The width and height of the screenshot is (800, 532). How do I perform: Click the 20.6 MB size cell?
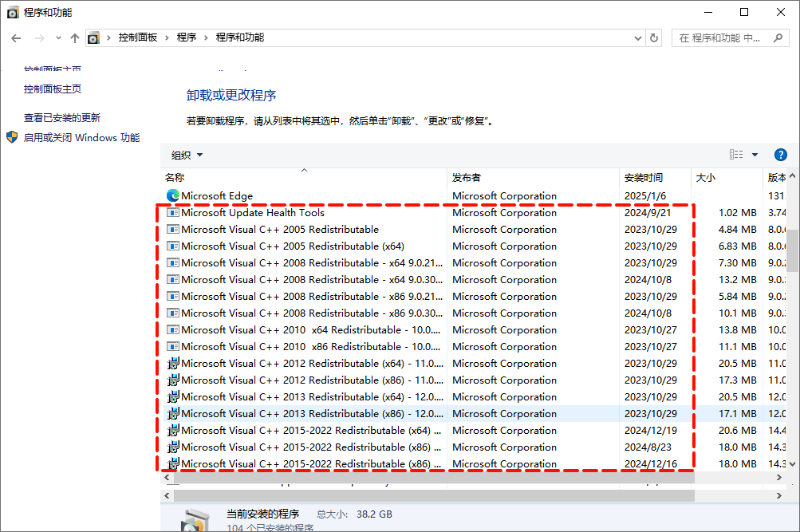click(737, 430)
